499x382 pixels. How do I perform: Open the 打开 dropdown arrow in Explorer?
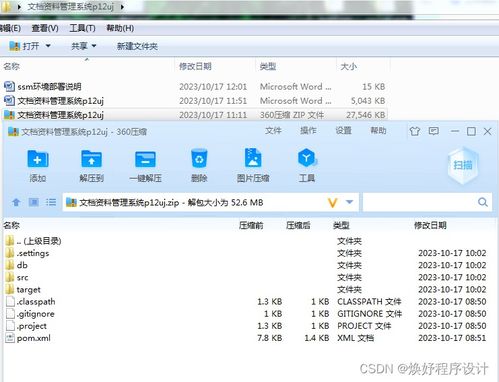[48, 46]
